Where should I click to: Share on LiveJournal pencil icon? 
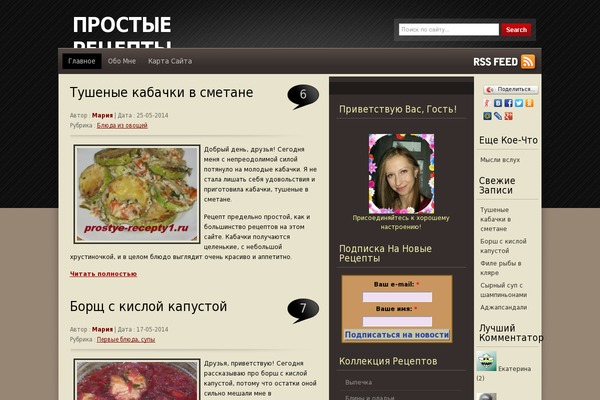point(498,116)
